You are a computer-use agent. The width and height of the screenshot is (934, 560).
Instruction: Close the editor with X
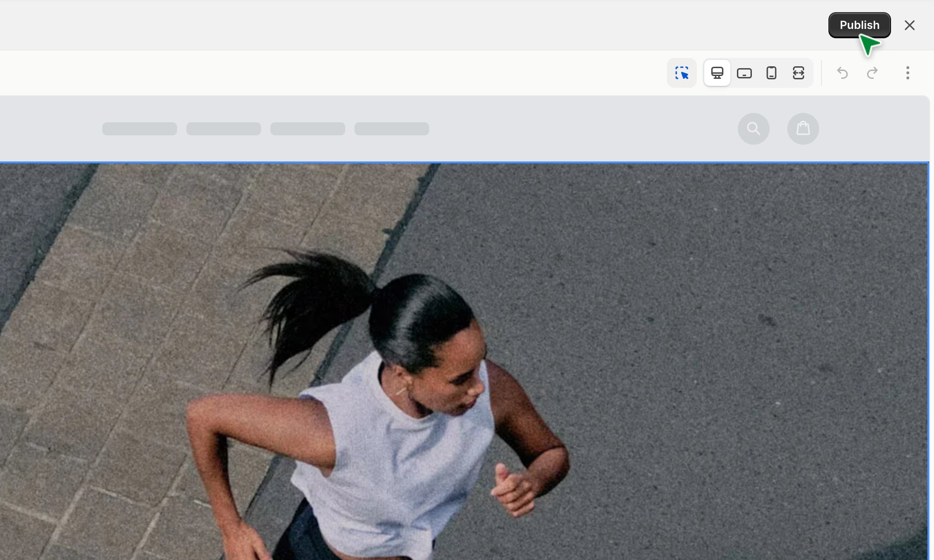[909, 25]
